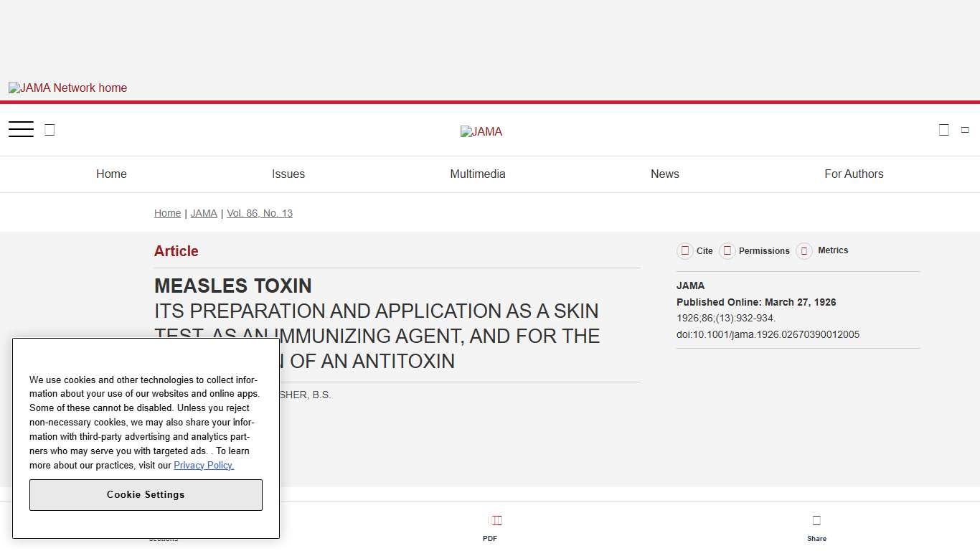Click the JAMA Network home logo
The image size is (980, 551).
[68, 88]
